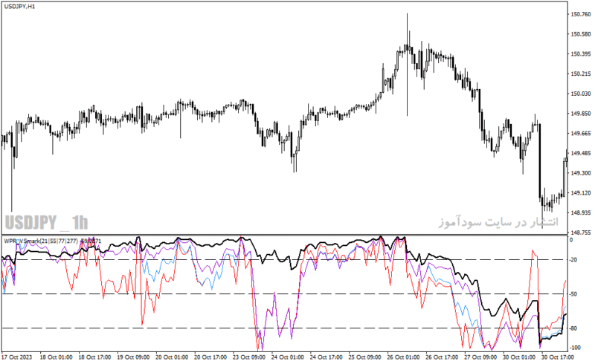Click the 17 Oct 2023 date label
The height and width of the screenshot is (364, 595).
click(x=17, y=357)
